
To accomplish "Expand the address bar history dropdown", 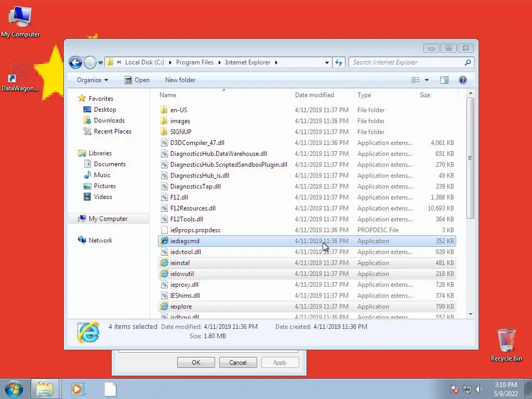I will [x=327, y=63].
